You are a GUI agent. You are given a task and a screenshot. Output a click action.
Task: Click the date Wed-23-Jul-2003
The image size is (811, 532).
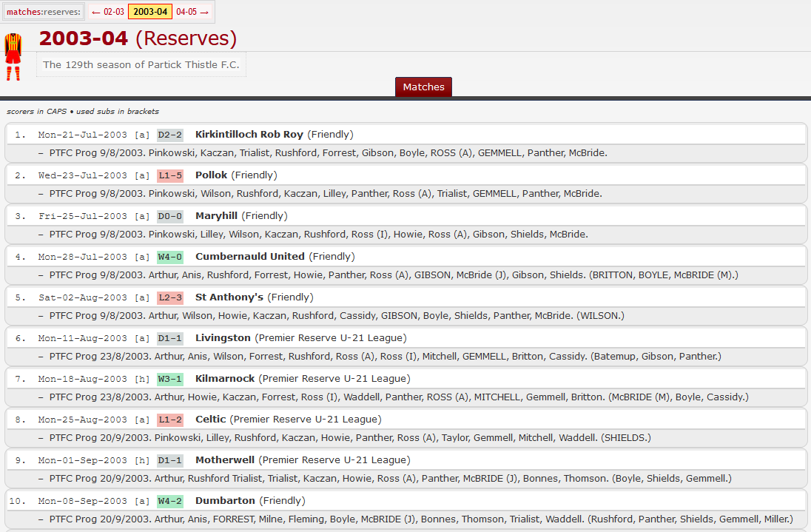[83, 176]
